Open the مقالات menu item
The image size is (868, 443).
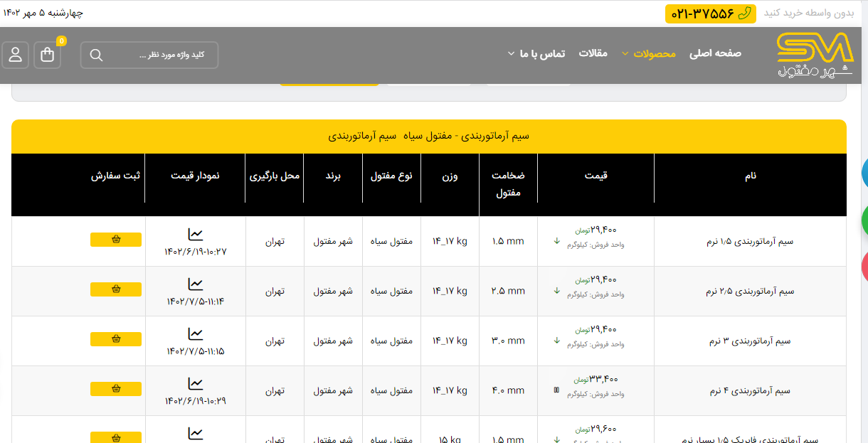[x=593, y=53]
